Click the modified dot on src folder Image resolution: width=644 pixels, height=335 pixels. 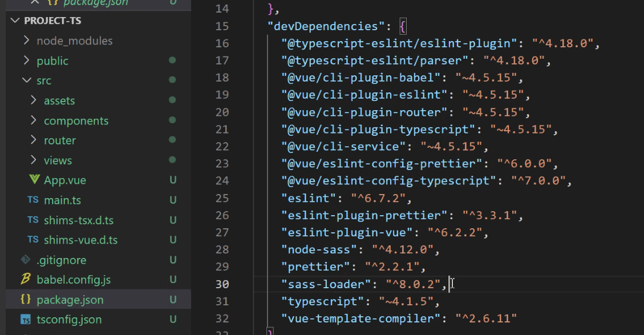pos(172,80)
